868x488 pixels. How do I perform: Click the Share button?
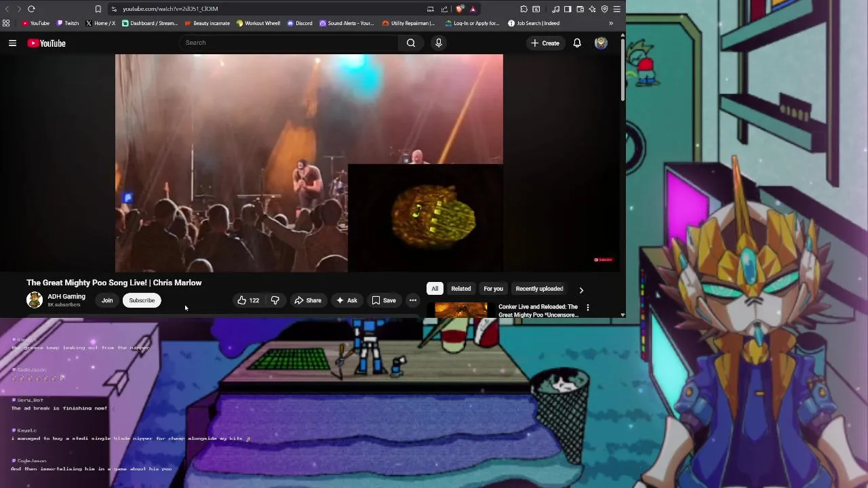307,300
